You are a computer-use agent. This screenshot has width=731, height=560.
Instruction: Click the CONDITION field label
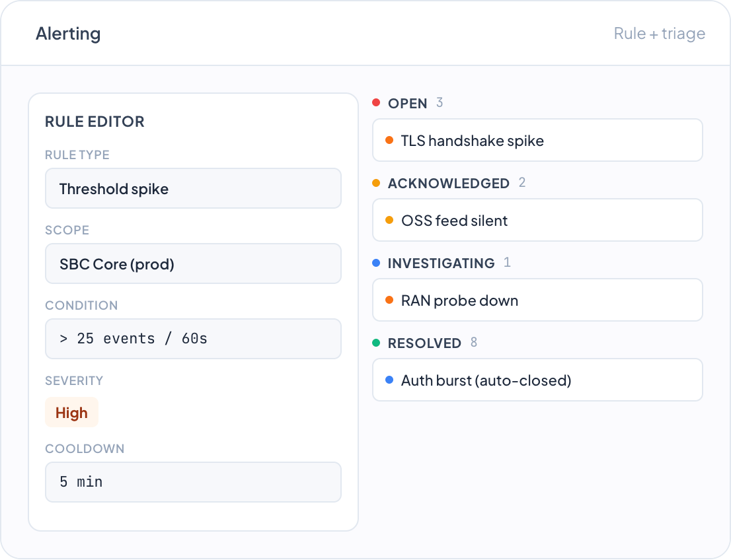pos(81,305)
